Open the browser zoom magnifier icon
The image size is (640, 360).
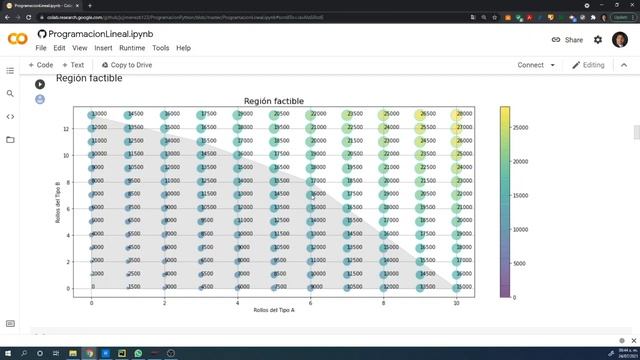point(484,17)
